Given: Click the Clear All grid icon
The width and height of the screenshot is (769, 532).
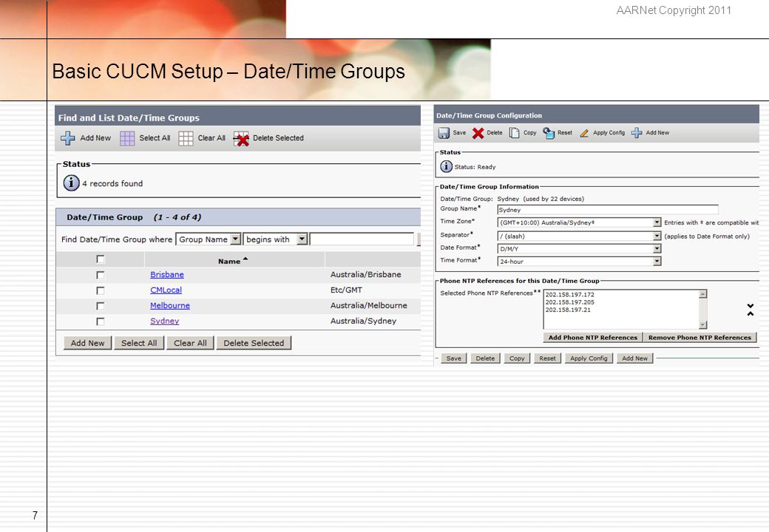Looking at the screenshot, I should [186, 138].
